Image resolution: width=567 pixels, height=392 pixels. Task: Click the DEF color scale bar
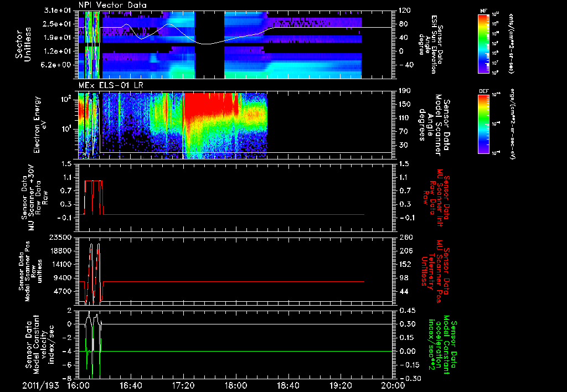point(483,123)
